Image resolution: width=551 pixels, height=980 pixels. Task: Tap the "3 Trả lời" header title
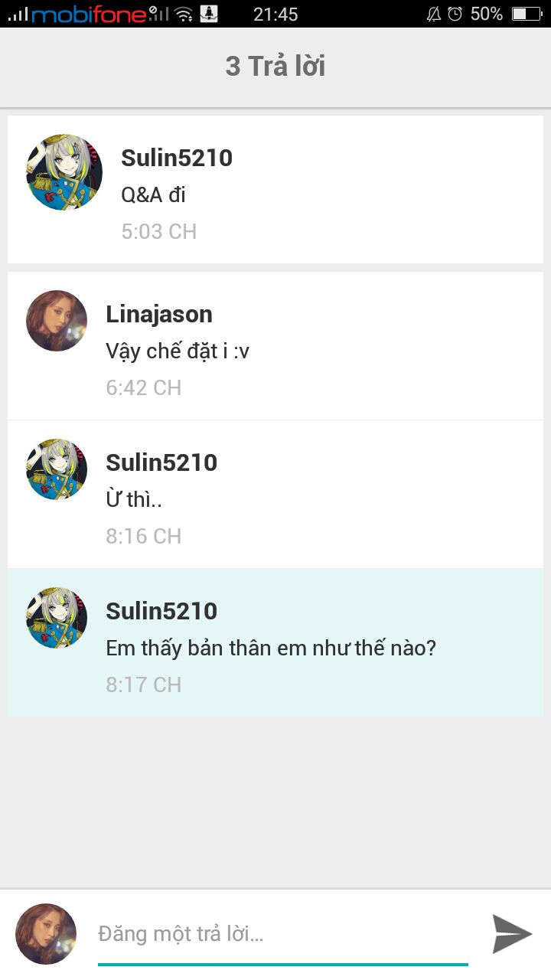275,67
